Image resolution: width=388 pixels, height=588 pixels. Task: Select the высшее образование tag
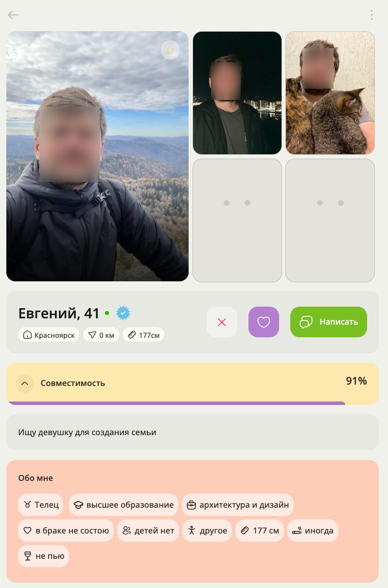click(123, 505)
